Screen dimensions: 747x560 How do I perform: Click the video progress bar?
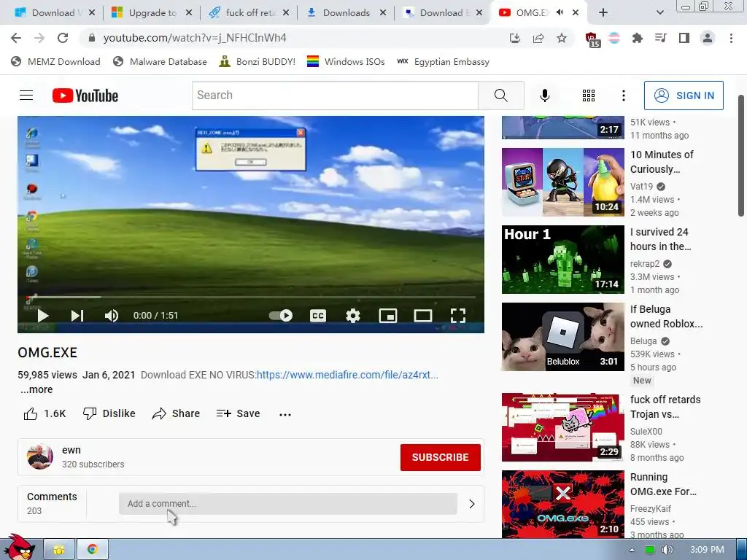(x=251, y=297)
